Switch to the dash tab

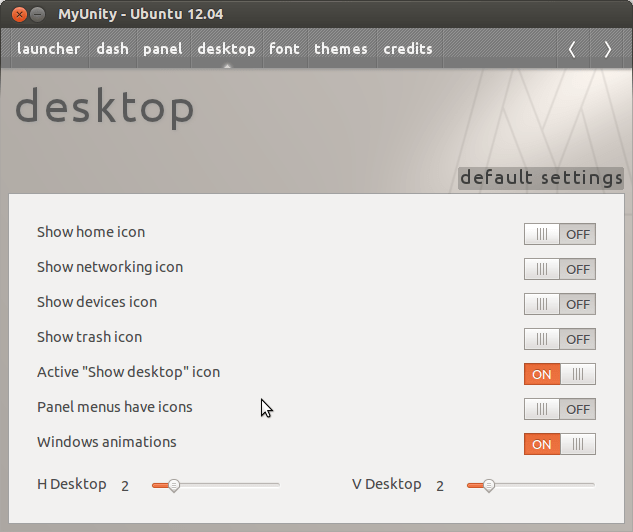pos(113,49)
